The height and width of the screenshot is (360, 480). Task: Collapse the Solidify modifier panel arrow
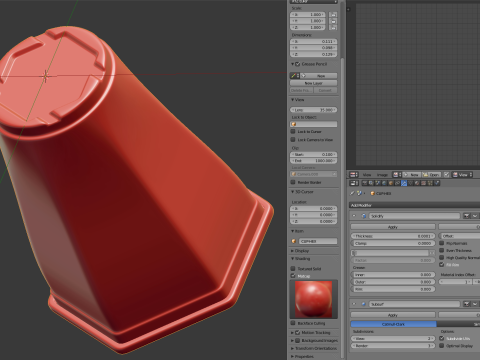(x=354, y=216)
